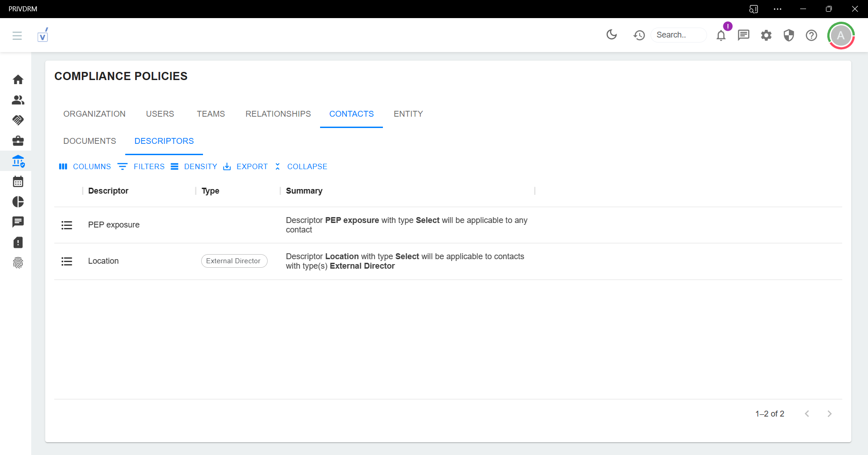Open the briefcase sidebar icon
This screenshot has width=868, height=455.
tap(18, 141)
